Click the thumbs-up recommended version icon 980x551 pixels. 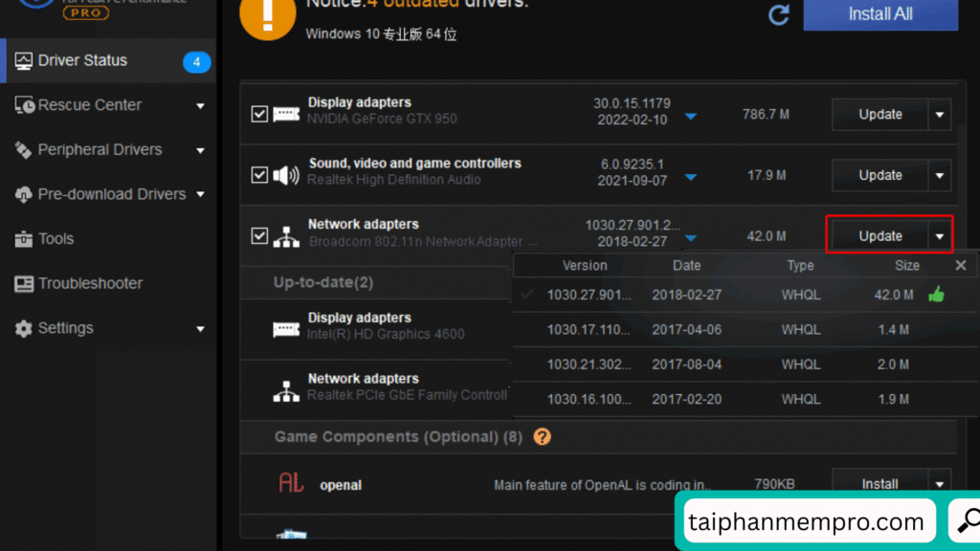point(936,295)
